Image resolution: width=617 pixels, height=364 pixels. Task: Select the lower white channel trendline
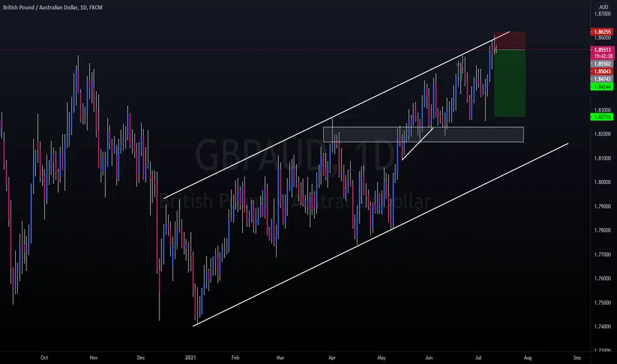[x=381, y=235]
